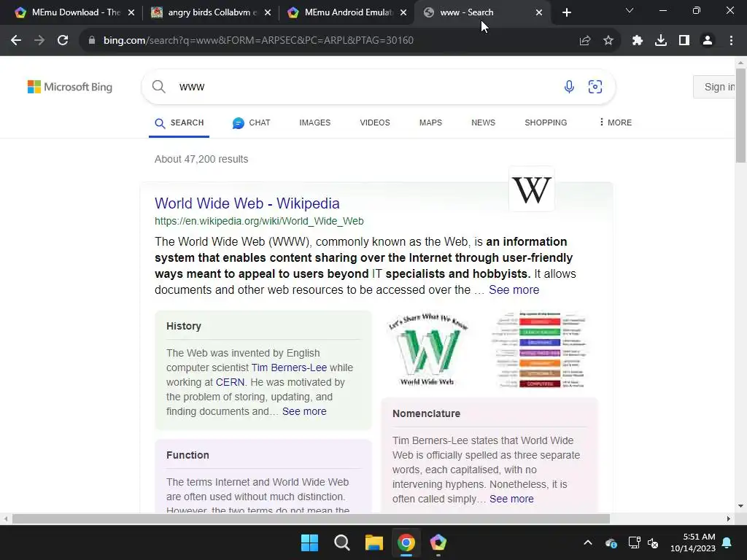Click the lock icon in address bar
Screen dimensions: 747x560
(92, 40)
